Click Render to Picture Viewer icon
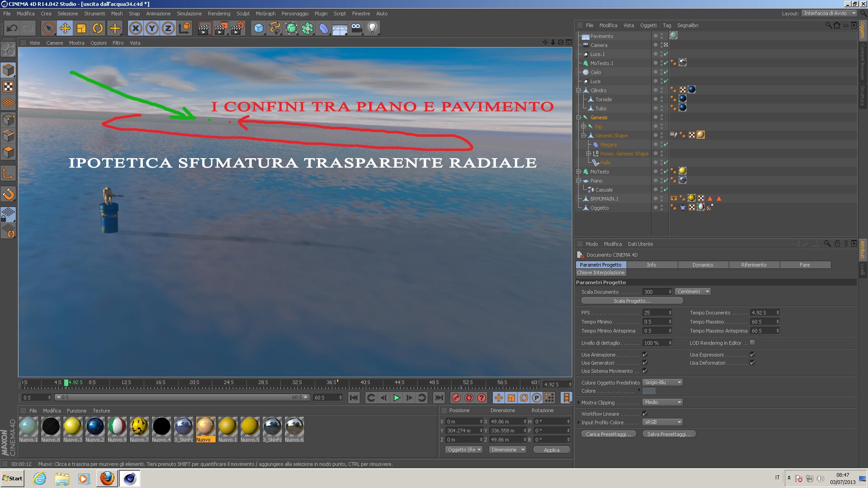 221,28
